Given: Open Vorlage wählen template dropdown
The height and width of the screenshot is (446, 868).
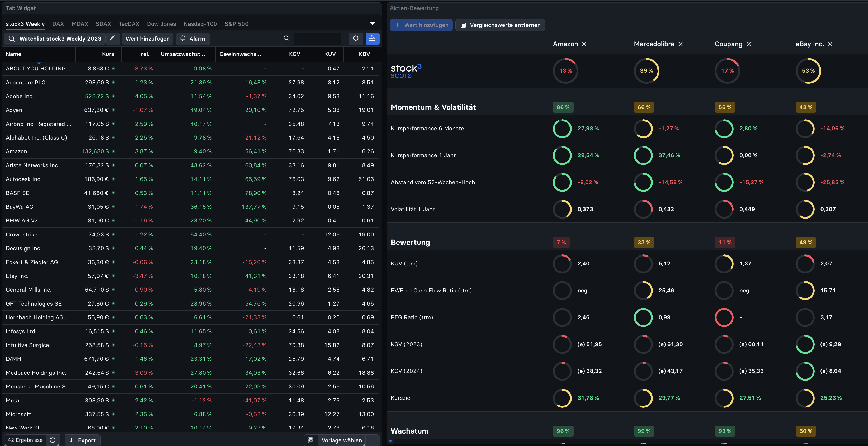Looking at the screenshot, I should click(342, 440).
